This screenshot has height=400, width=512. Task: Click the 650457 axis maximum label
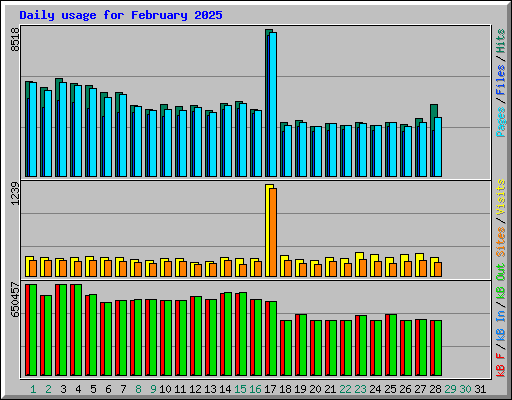tap(15, 300)
